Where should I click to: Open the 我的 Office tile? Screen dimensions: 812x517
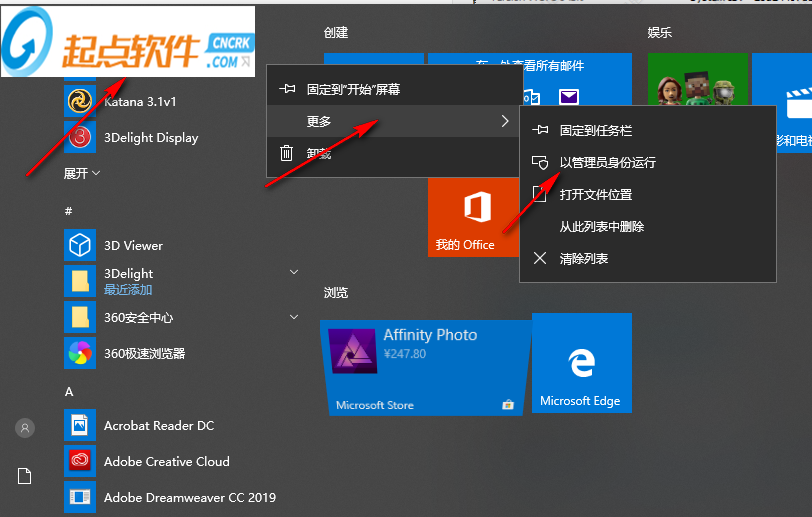[473, 217]
